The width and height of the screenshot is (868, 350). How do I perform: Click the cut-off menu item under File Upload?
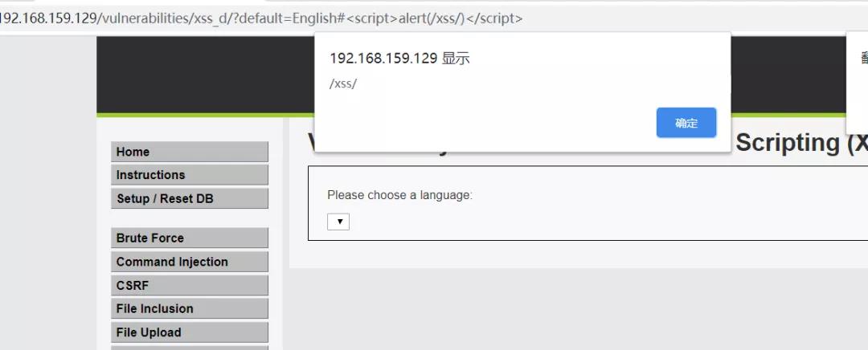tap(190, 348)
